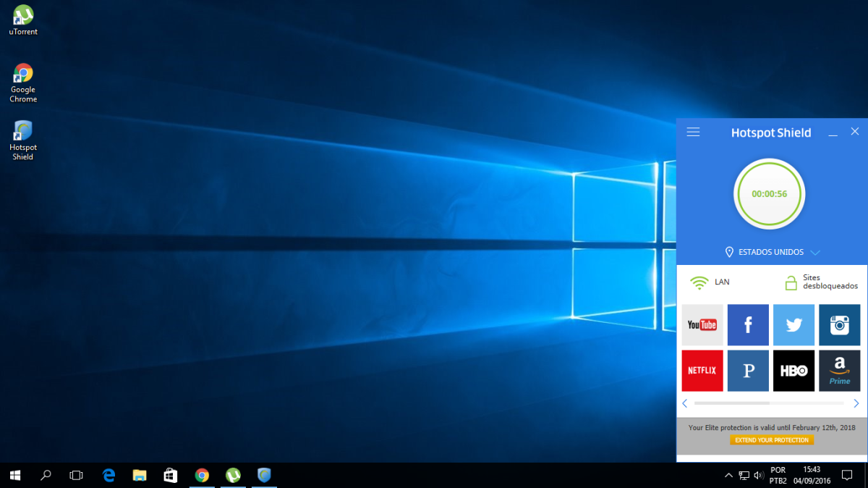This screenshot has width=868, height=488.
Task: Click the LAN network label
Action: pos(722,282)
